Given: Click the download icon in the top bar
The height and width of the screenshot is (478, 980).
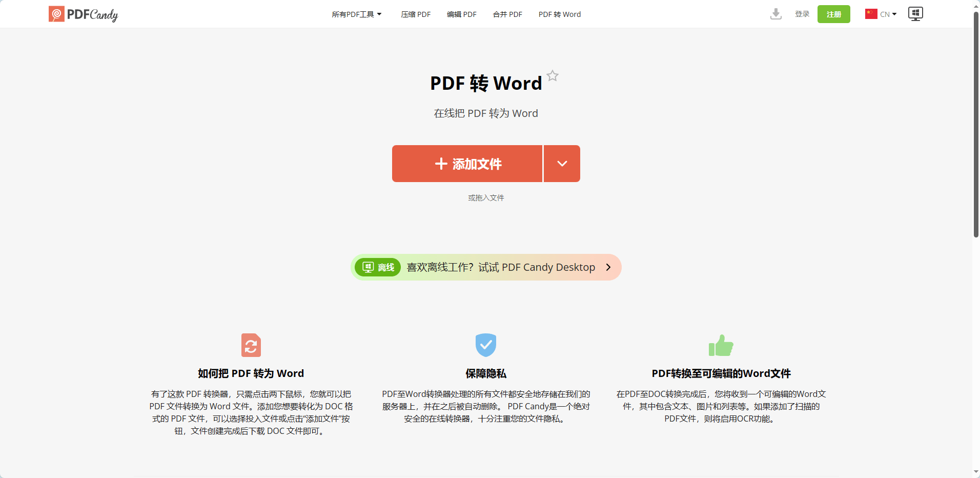Looking at the screenshot, I should [775, 14].
